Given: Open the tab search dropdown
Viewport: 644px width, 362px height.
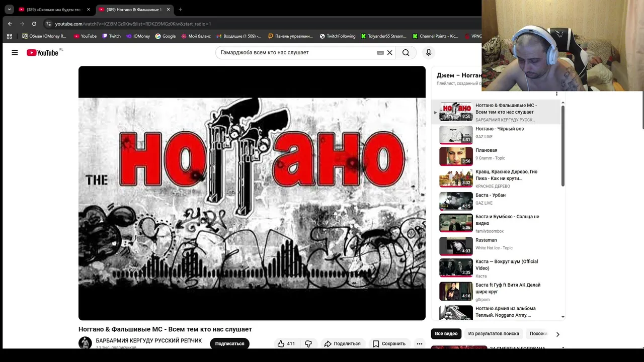Looking at the screenshot, I should pos(9,10).
